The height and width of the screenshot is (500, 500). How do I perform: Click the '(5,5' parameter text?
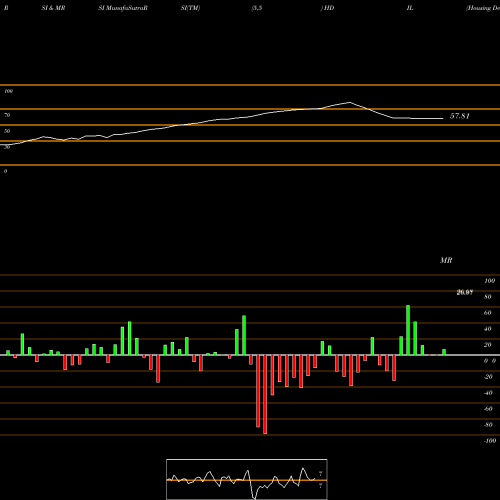tap(257, 8)
